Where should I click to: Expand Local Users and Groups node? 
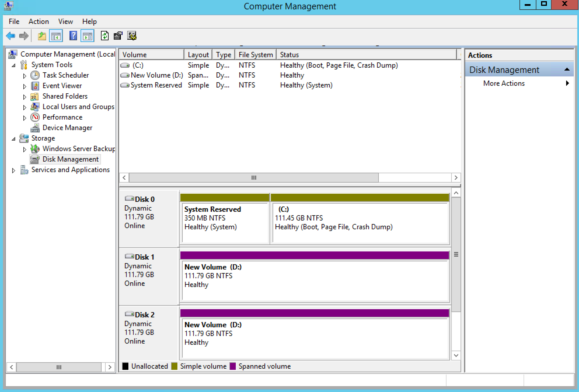(25, 107)
